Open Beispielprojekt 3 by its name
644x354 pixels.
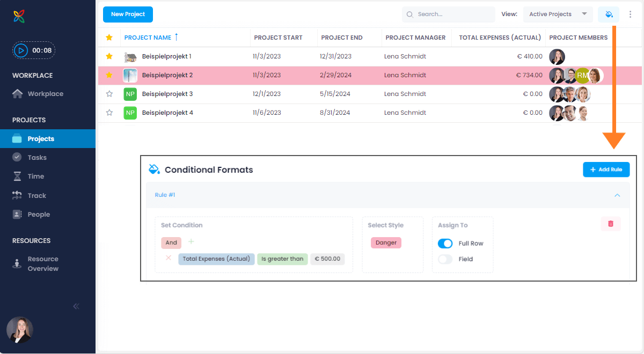(x=167, y=94)
